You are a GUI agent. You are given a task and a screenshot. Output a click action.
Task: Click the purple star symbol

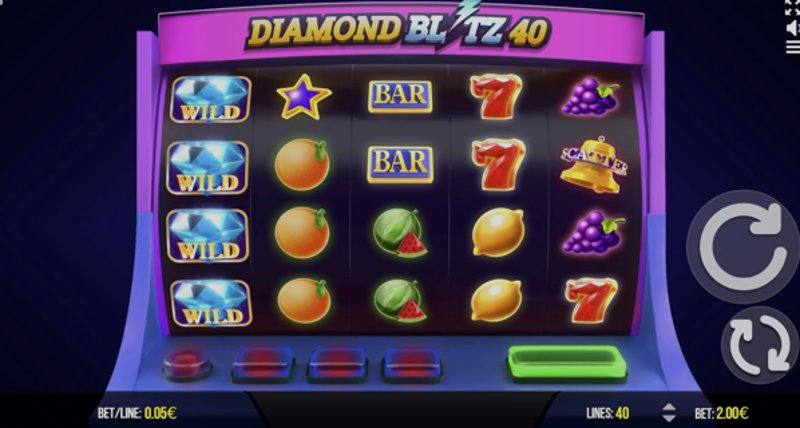coord(304,96)
